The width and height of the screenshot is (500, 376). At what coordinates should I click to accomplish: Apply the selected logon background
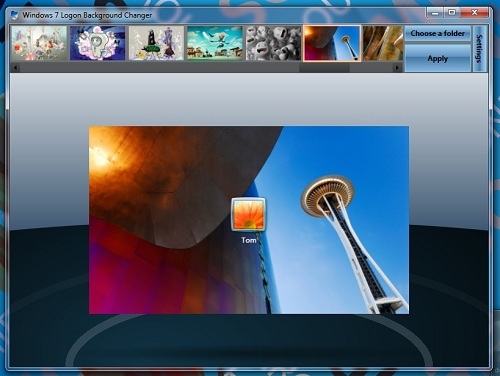(437, 59)
